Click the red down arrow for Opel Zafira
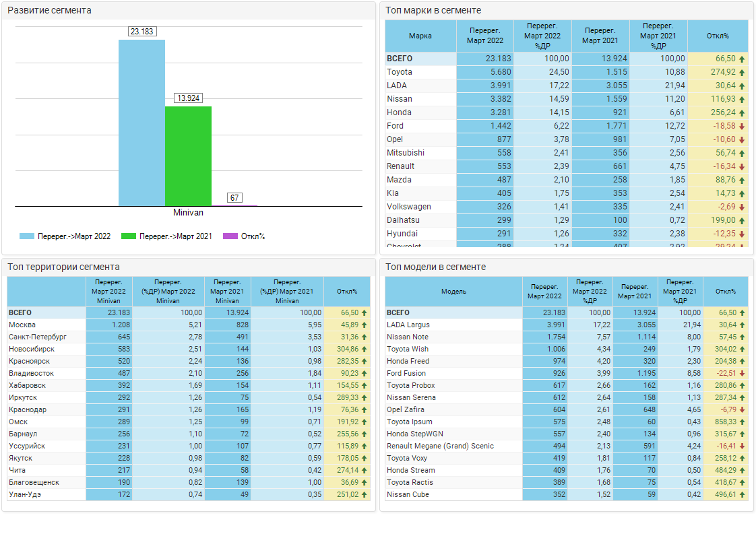 click(x=742, y=410)
